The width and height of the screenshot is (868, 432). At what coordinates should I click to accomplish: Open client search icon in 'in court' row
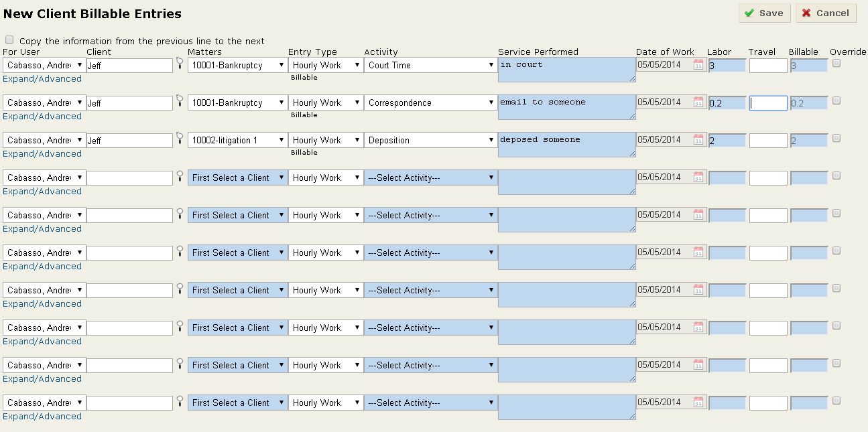point(180,64)
